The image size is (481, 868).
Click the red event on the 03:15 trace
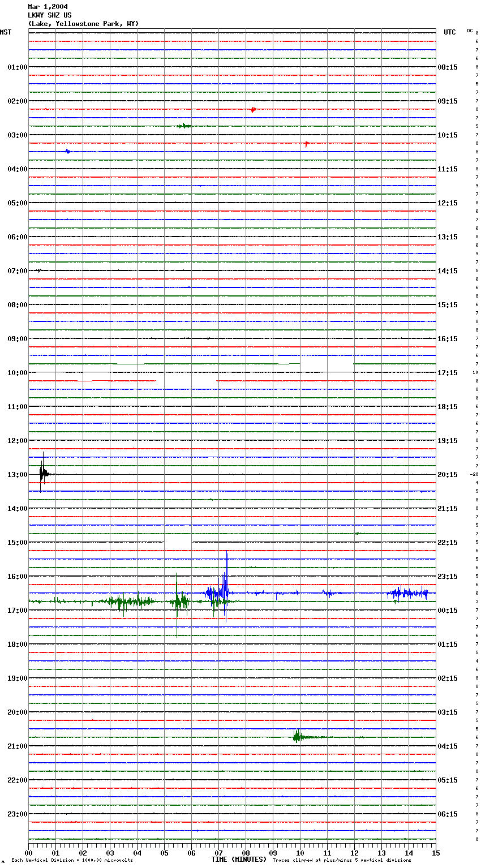click(307, 144)
